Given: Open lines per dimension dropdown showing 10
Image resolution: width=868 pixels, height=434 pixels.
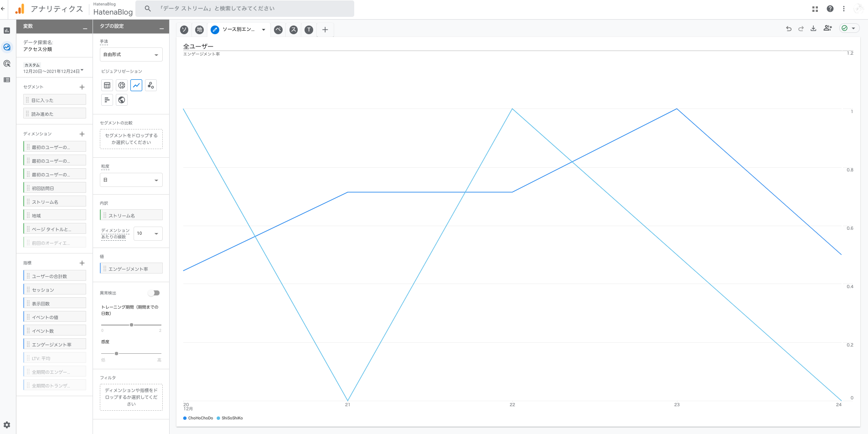Looking at the screenshot, I should click(148, 233).
